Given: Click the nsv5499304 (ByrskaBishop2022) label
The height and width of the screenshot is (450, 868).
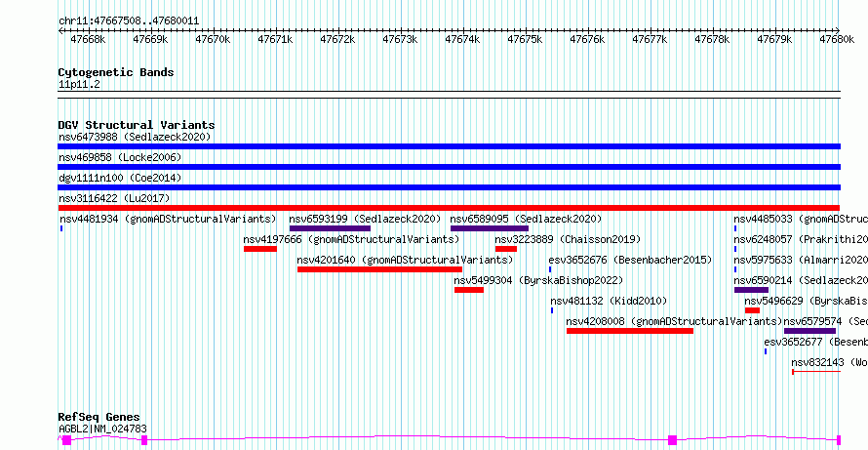Looking at the screenshot, I should point(538,280).
